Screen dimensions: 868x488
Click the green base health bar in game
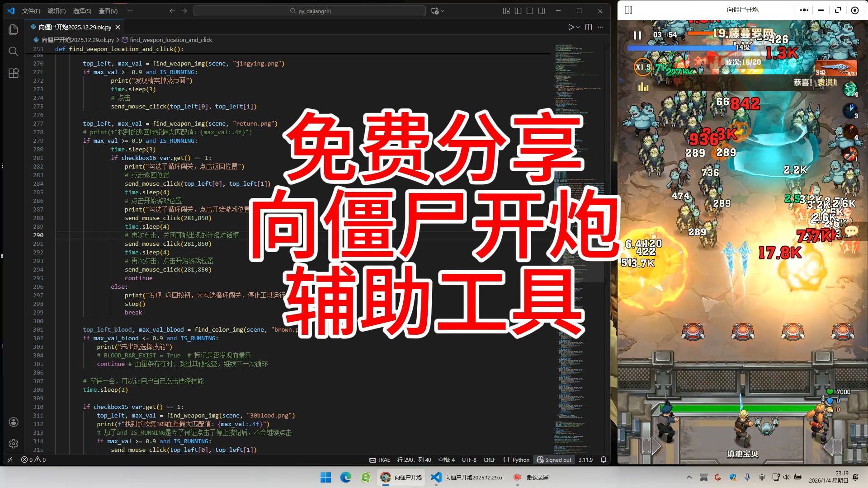pos(741,408)
